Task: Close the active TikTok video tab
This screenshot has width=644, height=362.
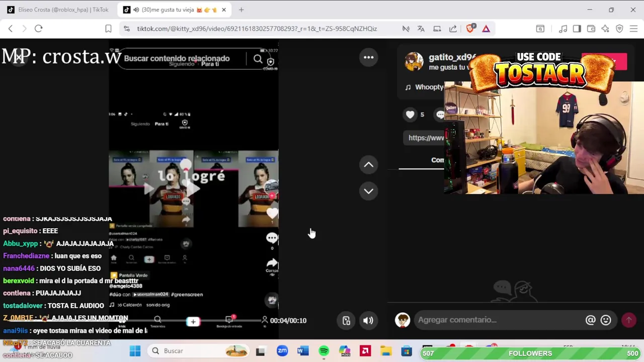Action: tap(224, 10)
